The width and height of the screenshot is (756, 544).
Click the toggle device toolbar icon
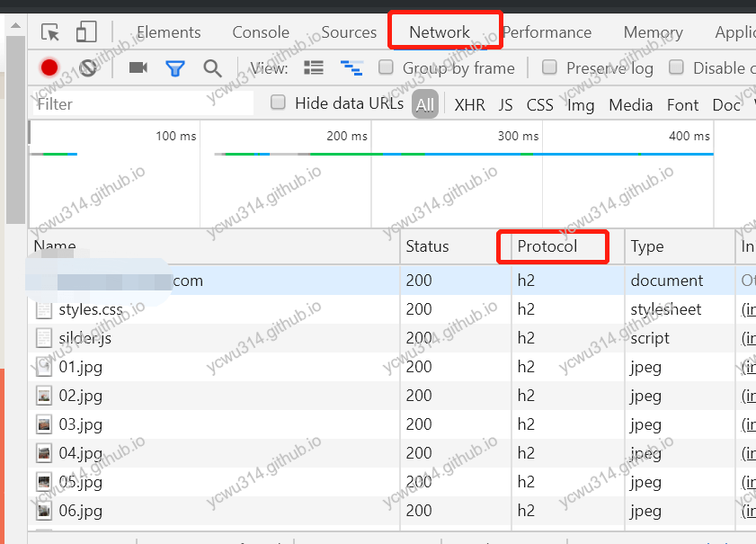(x=85, y=31)
